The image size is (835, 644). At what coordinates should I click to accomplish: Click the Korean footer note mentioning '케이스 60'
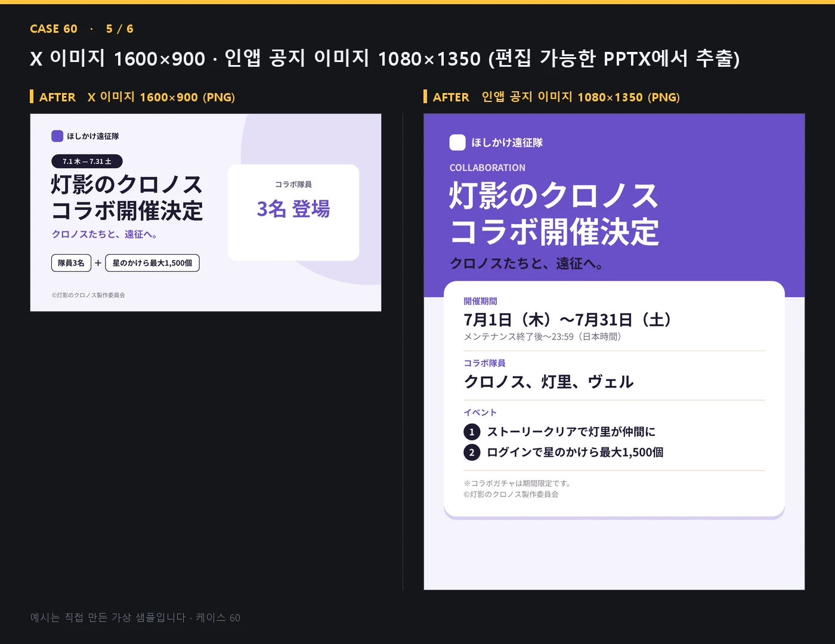(135, 618)
